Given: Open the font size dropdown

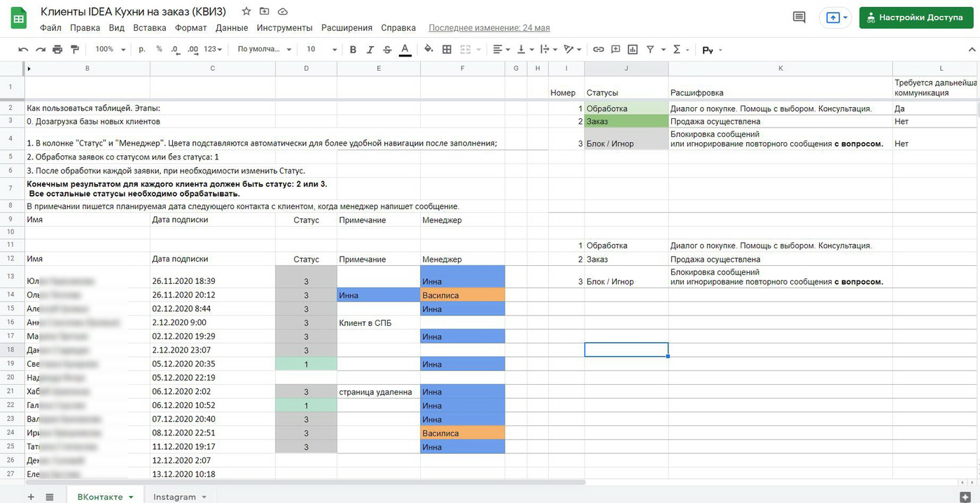Looking at the screenshot, I should click(x=322, y=50).
